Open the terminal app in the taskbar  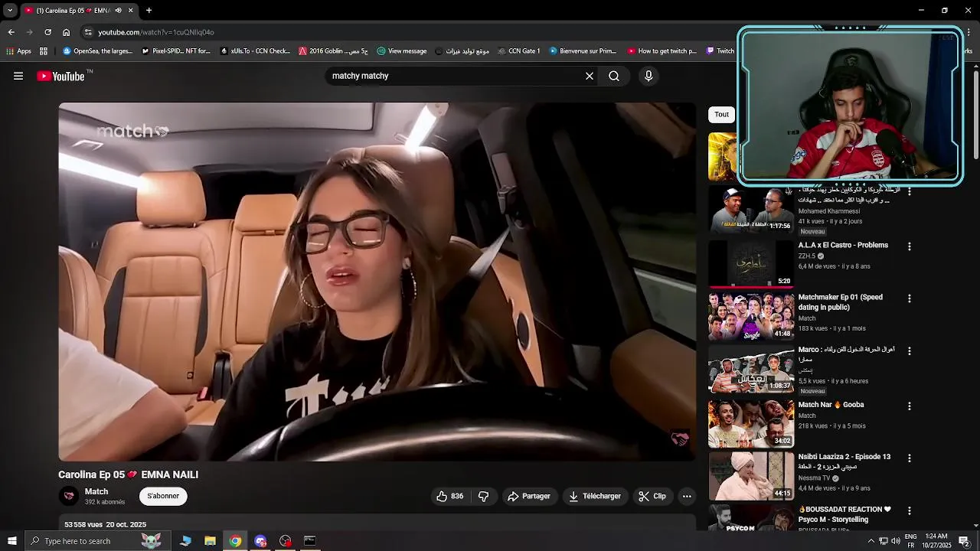tap(309, 541)
